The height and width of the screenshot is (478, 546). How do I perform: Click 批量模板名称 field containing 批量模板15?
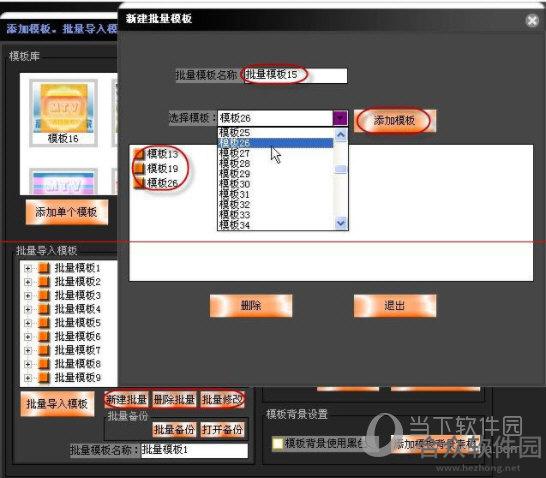coord(295,75)
